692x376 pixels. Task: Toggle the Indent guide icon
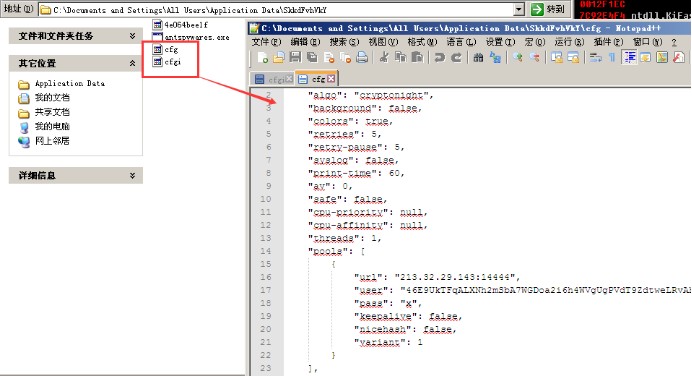point(629,57)
